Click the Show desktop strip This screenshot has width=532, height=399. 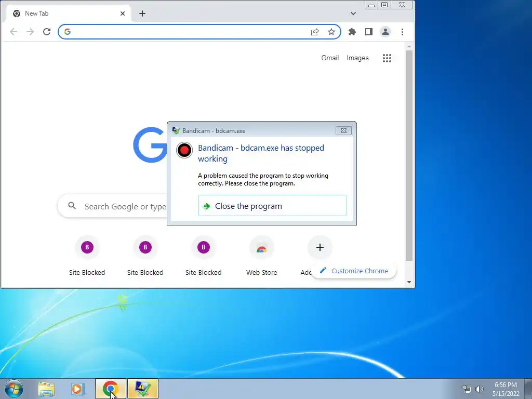coord(528,389)
